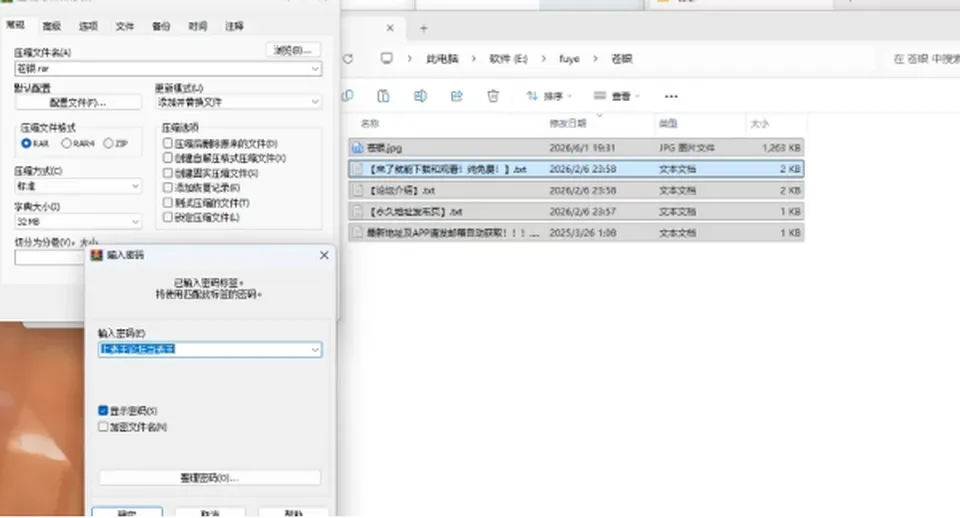Enable 压缩后删除原来的文件(D) checkbox

(168, 143)
